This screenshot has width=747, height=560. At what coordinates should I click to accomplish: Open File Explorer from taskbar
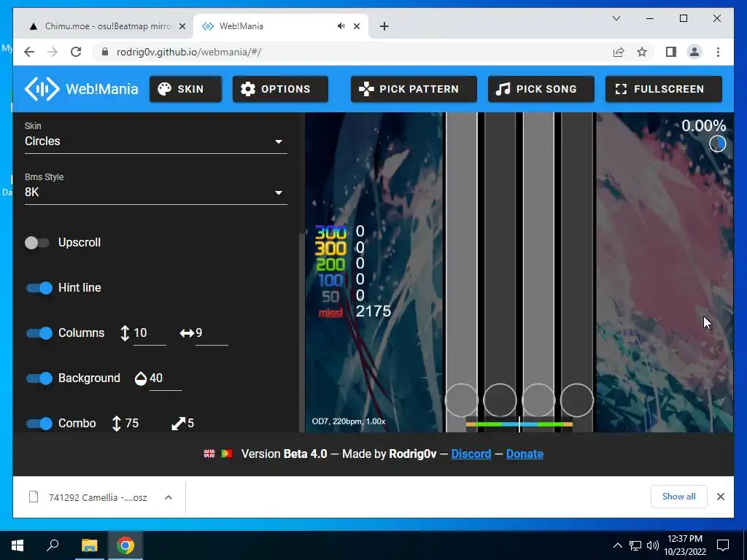(89, 545)
